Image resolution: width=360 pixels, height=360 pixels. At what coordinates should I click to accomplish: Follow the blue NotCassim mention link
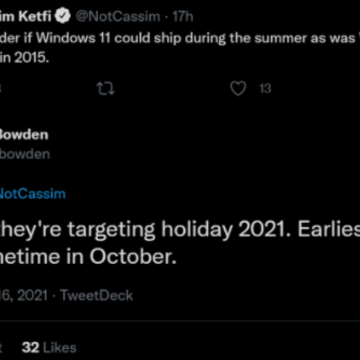[32, 194]
